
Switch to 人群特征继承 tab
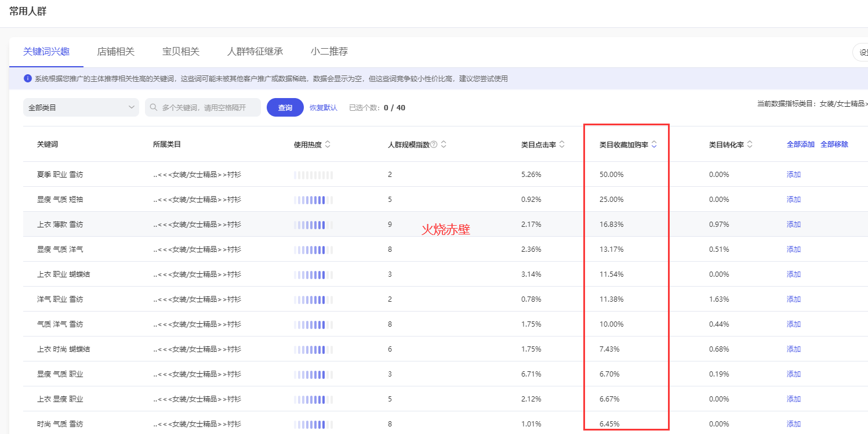pos(255,52)
